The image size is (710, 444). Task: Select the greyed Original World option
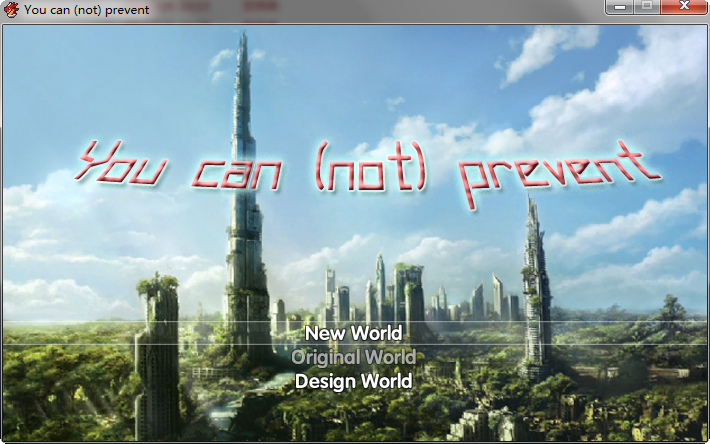pos(354,357)
